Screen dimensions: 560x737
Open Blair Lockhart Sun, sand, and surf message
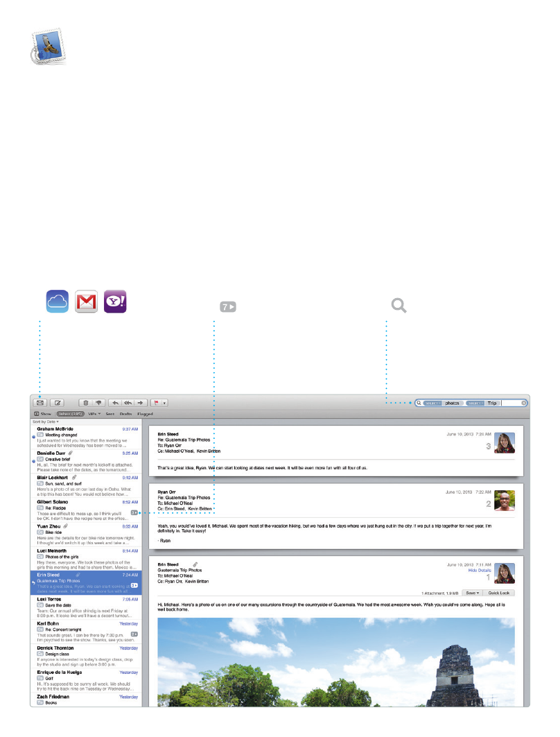click(87, 486)
